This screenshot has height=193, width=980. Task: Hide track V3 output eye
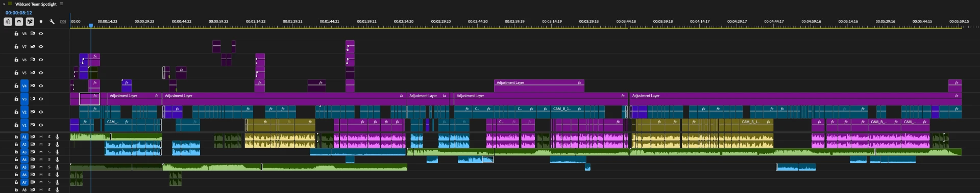point(41,99)
